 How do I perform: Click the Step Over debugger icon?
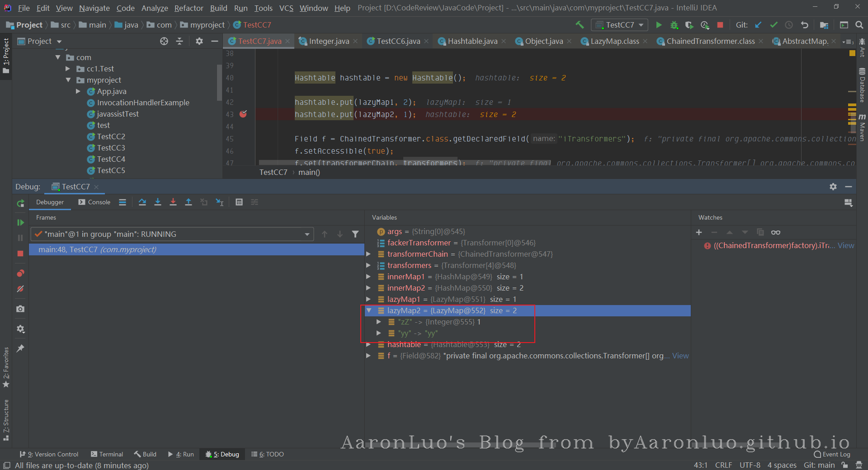[x=142, y=202]
